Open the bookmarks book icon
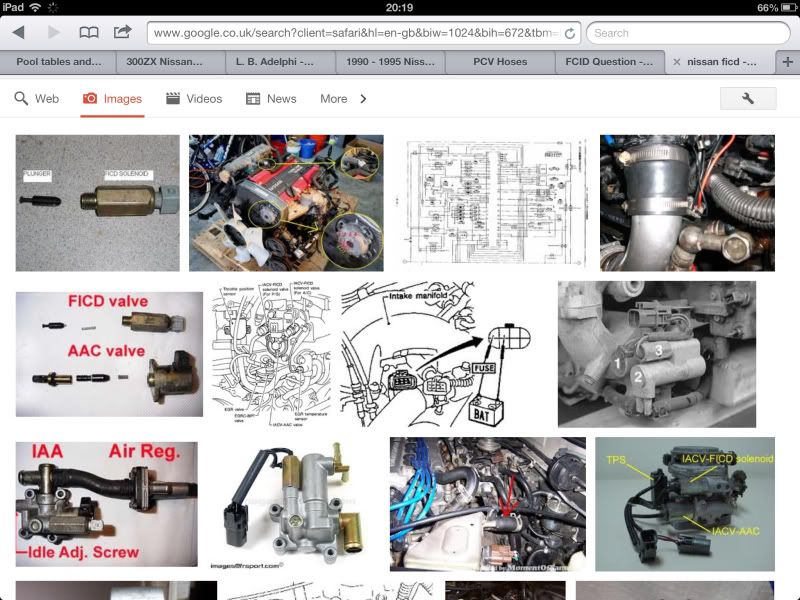Screen dimensions: 800x600 point(89,33)
